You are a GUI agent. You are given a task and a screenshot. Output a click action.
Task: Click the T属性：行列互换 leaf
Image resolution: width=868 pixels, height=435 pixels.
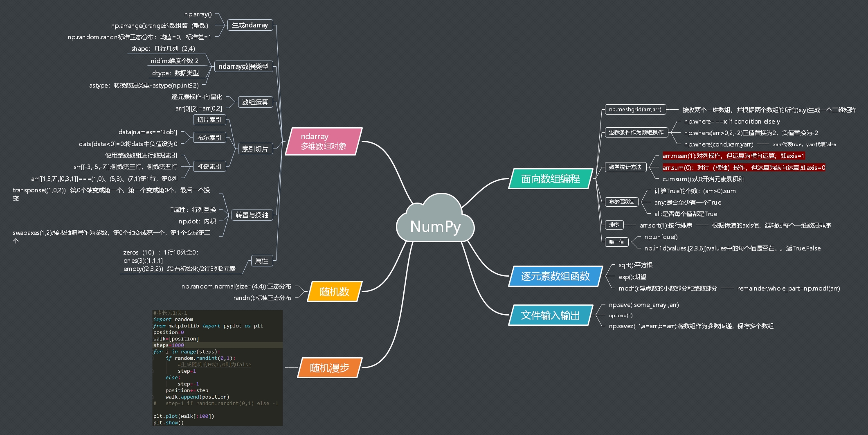193,210
